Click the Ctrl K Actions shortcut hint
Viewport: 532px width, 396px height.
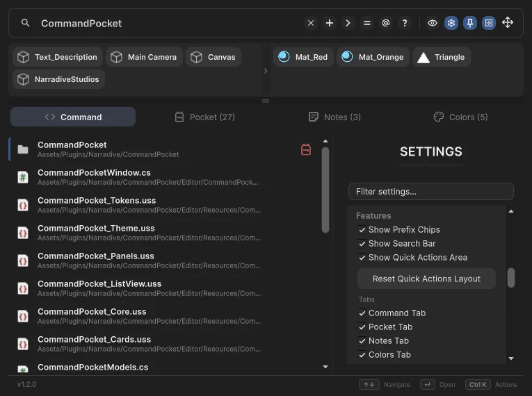pyautogui.click(x=491, y=384)
